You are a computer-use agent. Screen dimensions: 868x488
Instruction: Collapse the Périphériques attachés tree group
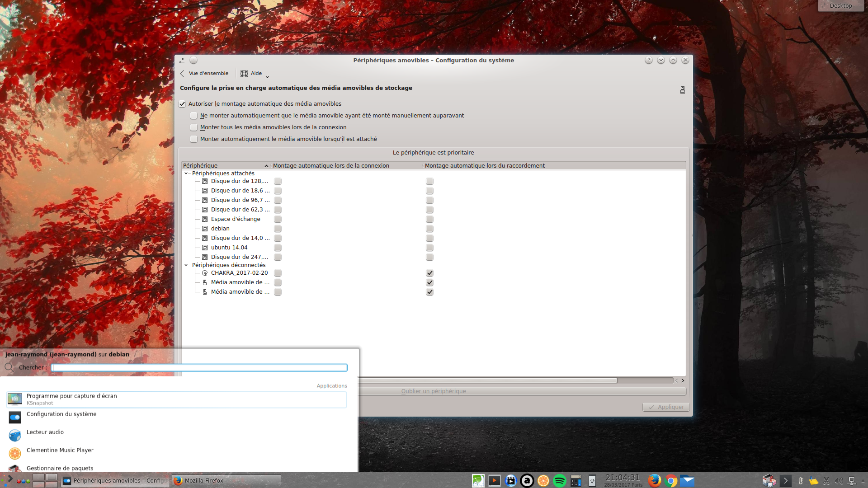(x=186, y=174)
